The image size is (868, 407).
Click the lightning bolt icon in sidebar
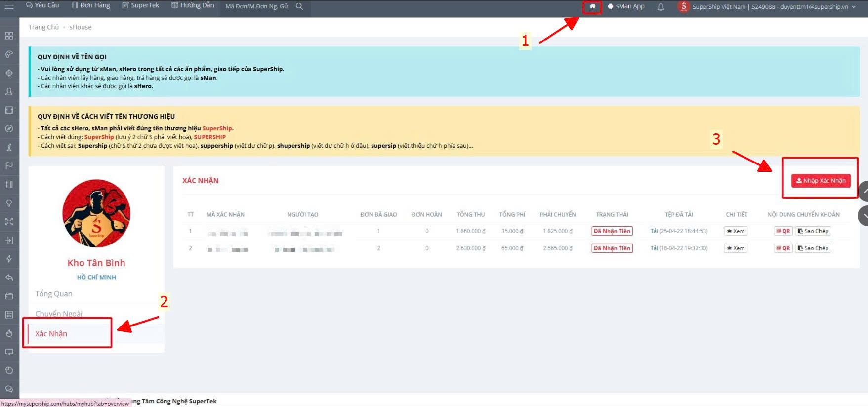tap(9, 259)
